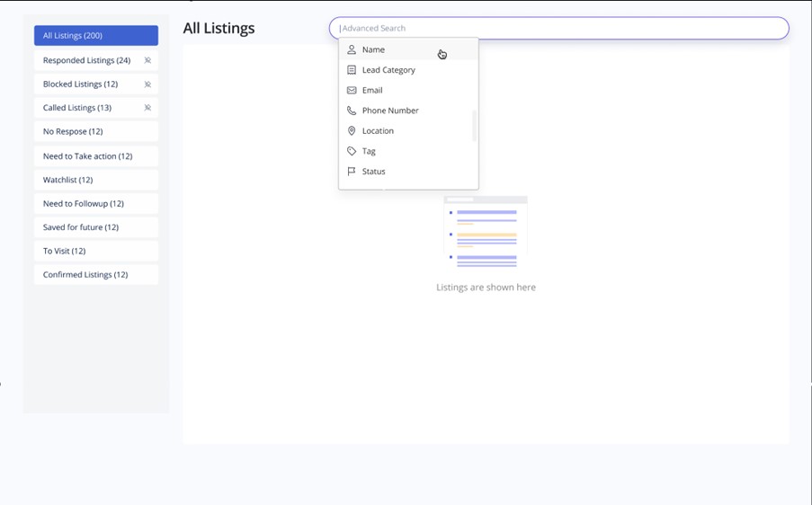Screen dimensions: 812x505
Task: Click the flag icon beside Status
Action: click(x=352, y=172)
